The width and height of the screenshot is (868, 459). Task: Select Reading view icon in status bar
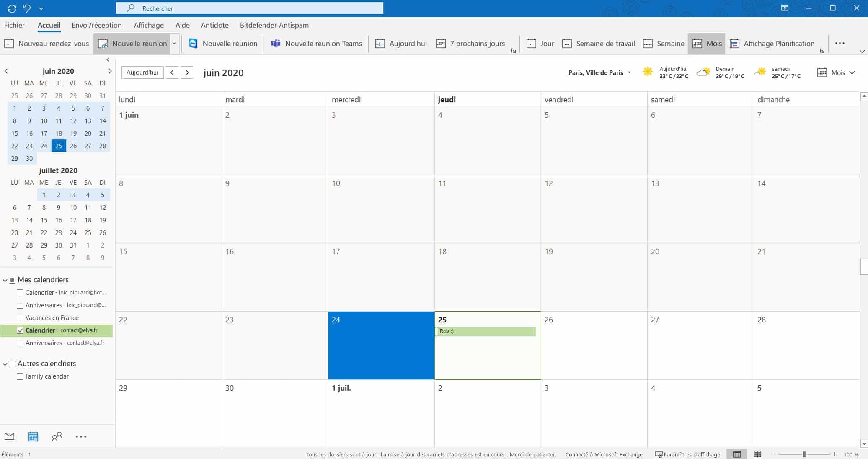757,454
